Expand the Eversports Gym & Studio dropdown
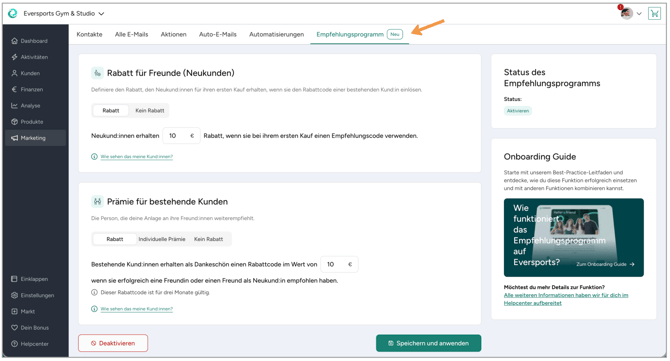 pos(63,14)
